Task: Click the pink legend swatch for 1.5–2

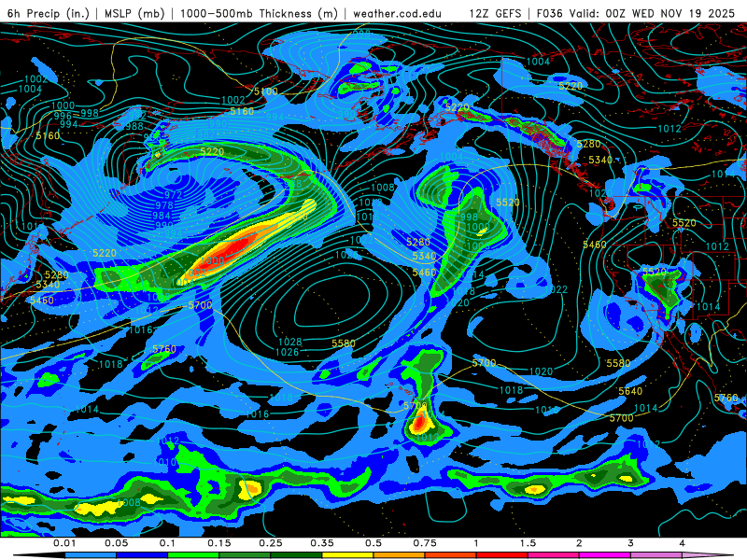Action: point(554,555)
